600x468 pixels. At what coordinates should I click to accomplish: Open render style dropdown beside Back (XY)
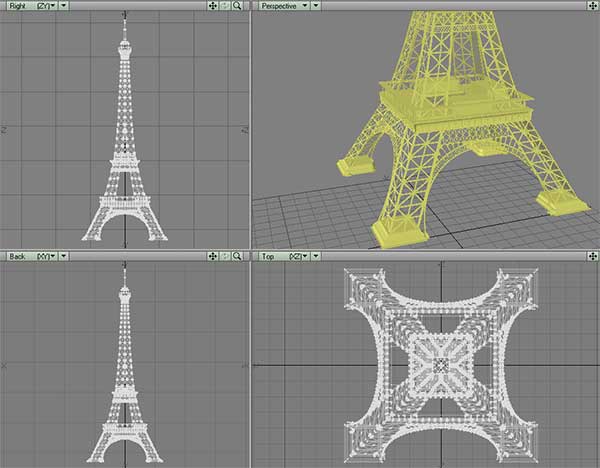point(64,256)
